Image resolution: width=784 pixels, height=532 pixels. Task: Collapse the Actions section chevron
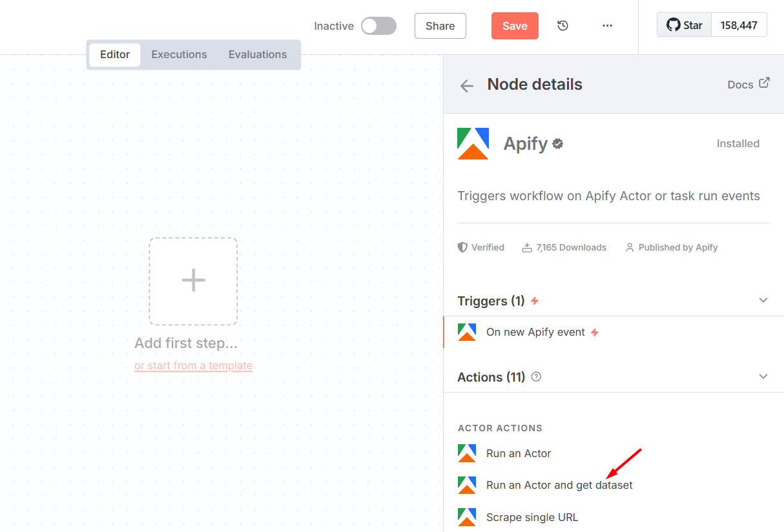763,376
